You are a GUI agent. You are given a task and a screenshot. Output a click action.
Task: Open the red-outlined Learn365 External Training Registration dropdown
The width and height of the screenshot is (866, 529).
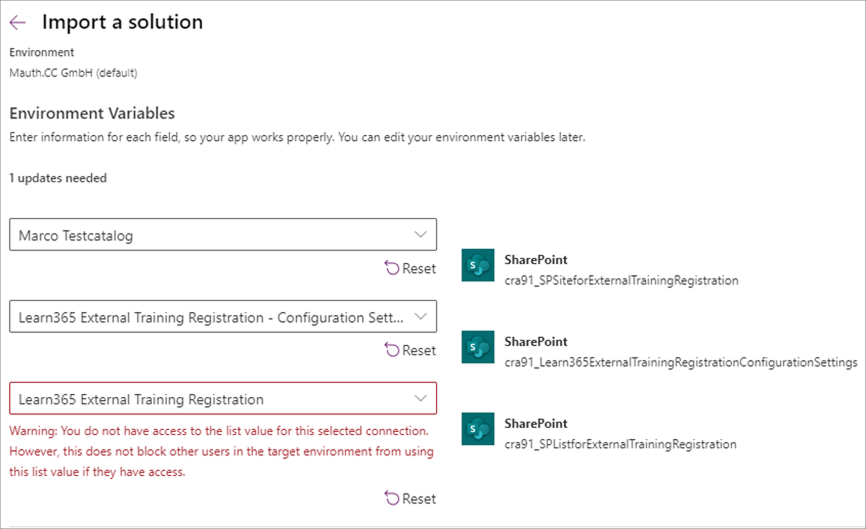pos(223,398)
